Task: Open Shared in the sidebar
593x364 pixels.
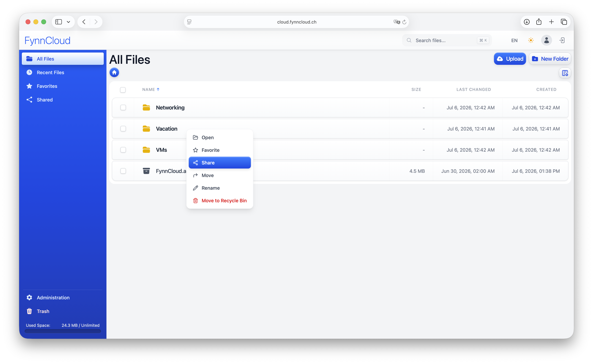Action: [63, 100]
